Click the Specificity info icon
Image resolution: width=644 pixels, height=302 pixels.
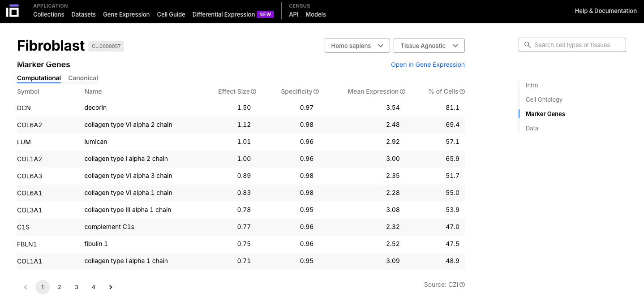pos(316,91)
